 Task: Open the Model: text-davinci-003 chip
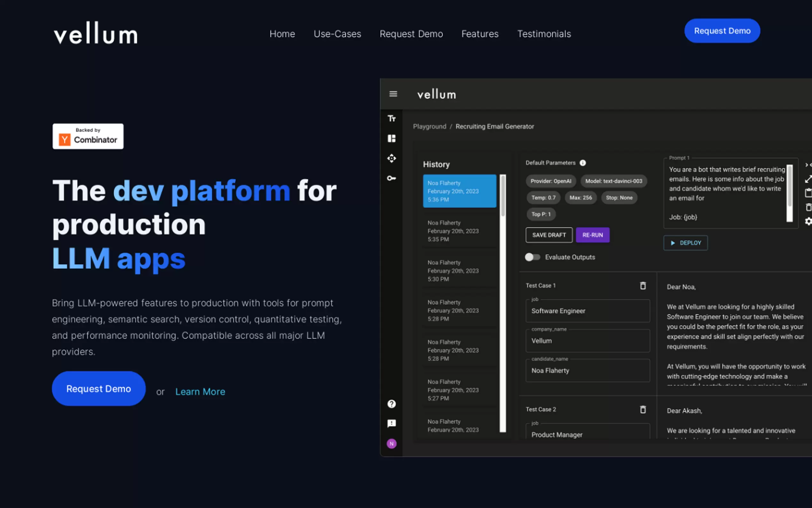pos(613,181)
